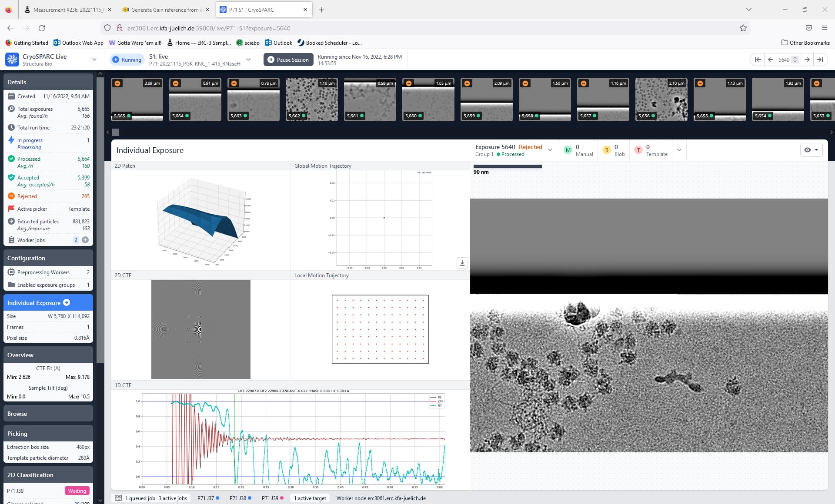
Task: Click the P71 J38 job status
Action: point(240,498)
